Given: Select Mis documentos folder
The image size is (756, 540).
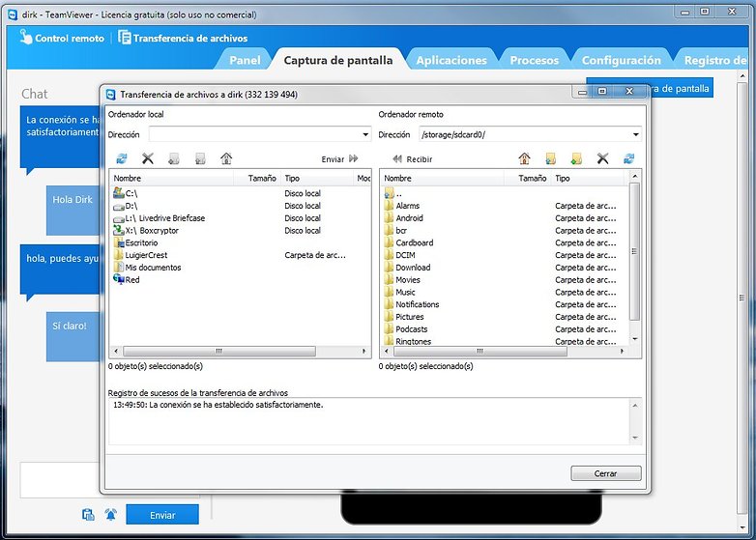Looking at the screenshot, I should pyautogui.click(x=240, y=268).
